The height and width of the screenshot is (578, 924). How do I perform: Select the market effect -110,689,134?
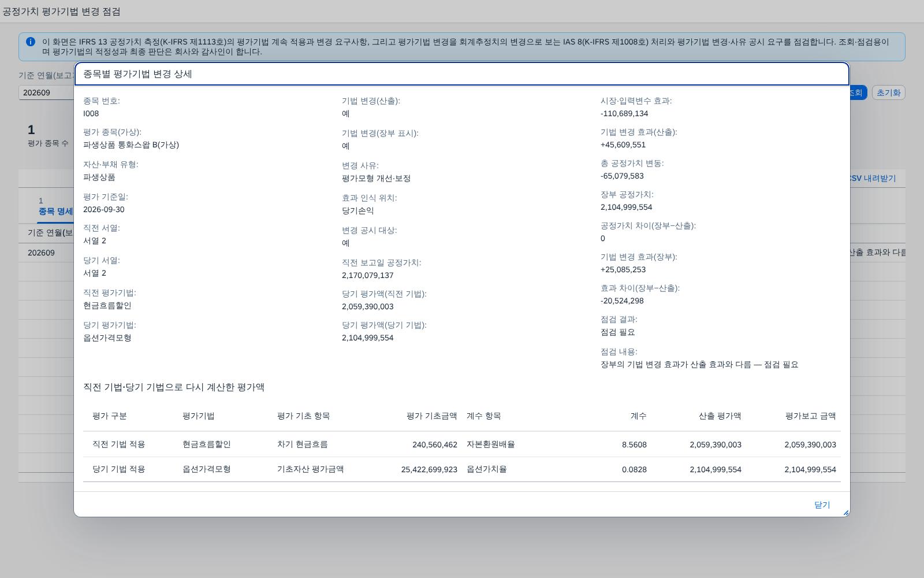coord(624,113)
